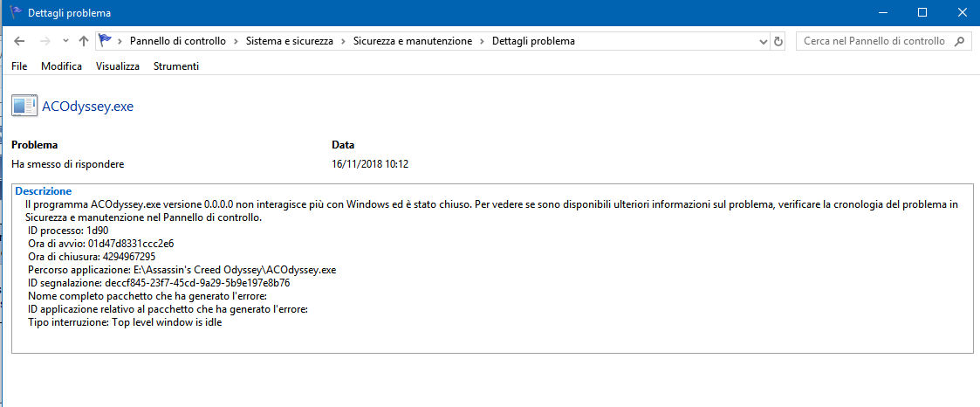Open Pannello di controllo breadcrumb
This screenshot has height=407, width=980.
pyautogui.click(x=177, y=41)
